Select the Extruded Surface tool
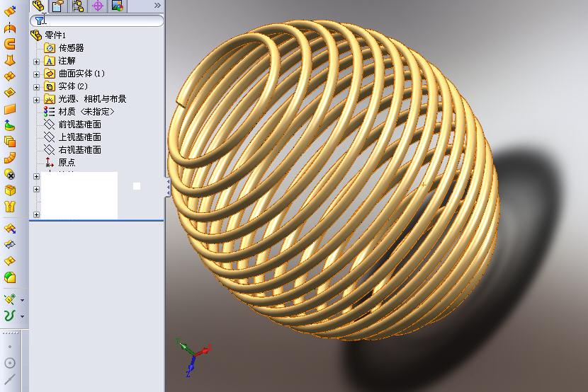 [x=10, y=11]
